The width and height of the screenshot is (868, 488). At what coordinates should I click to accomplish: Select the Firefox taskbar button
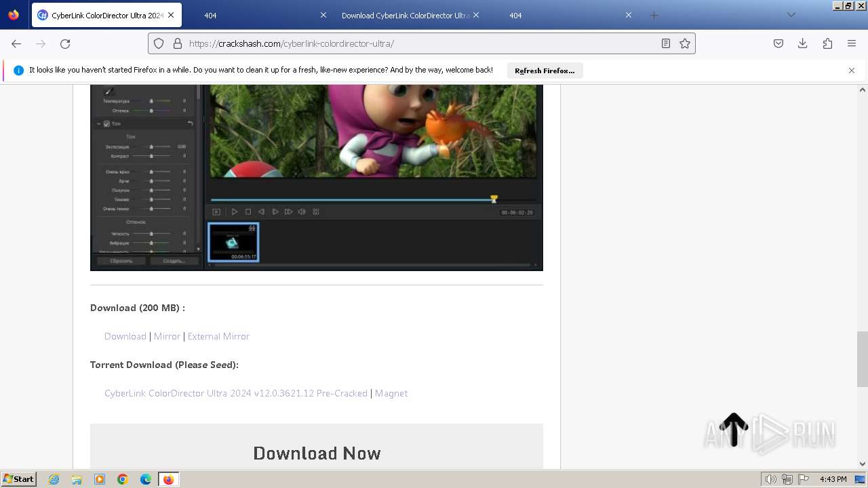(168, 479)
